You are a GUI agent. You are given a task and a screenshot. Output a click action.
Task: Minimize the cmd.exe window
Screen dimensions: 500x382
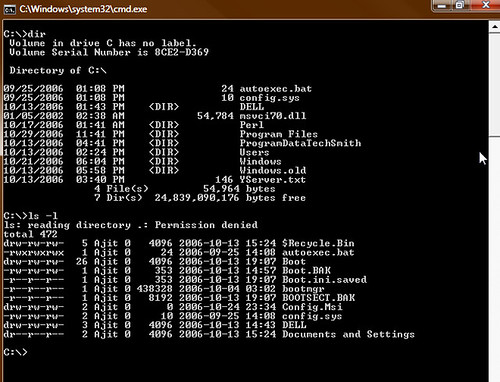[442, 6]
